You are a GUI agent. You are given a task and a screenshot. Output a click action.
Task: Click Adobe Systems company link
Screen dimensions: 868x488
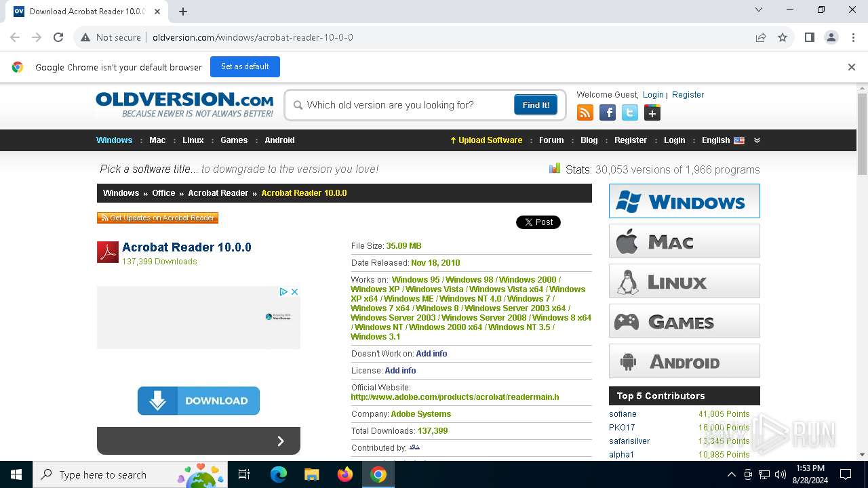click(x=421, y=414)
